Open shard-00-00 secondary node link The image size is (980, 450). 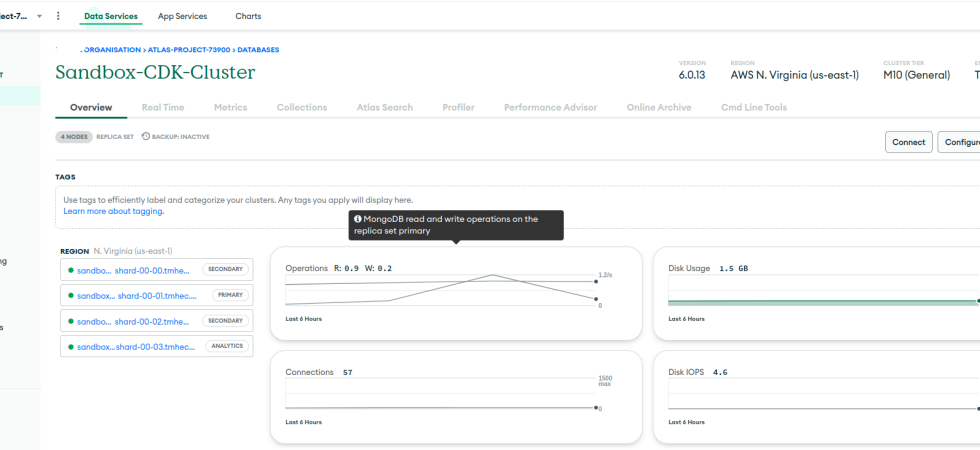(x=132, y=270)
